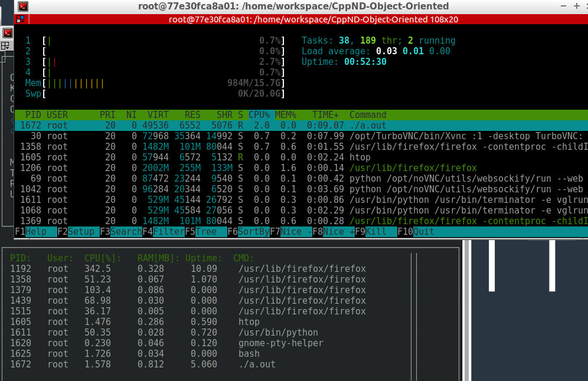588x381 pixels.
Task: Click the background window's red terminal icon
Action: click(8, 33)
